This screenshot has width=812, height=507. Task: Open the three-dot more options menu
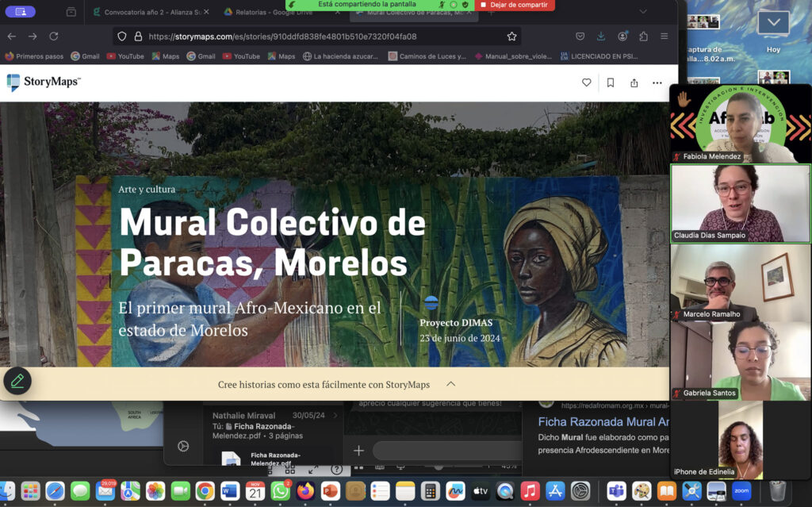(657, 83)
